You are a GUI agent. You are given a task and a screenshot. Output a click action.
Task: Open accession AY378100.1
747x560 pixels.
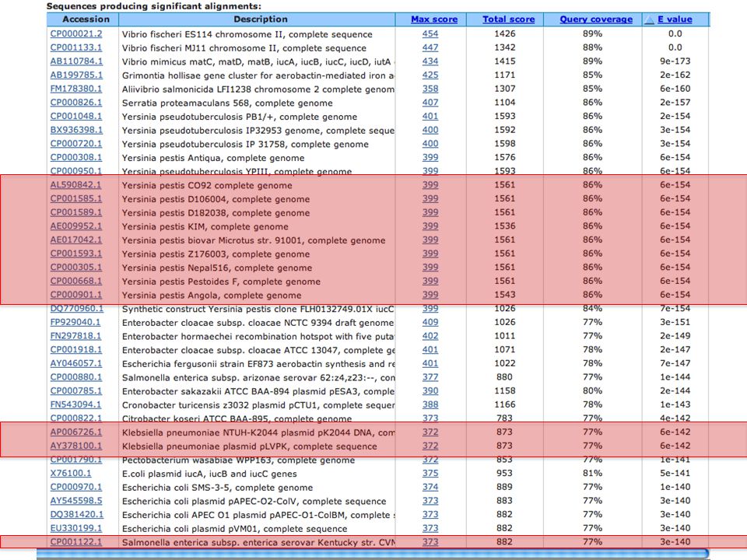tap(76, 446)
